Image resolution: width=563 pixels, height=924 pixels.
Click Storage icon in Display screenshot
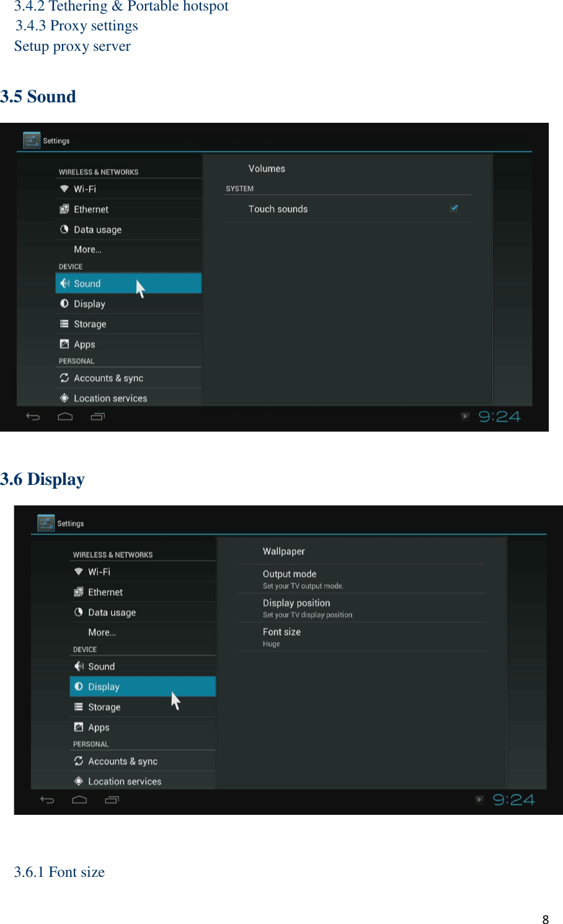(78, 707)
